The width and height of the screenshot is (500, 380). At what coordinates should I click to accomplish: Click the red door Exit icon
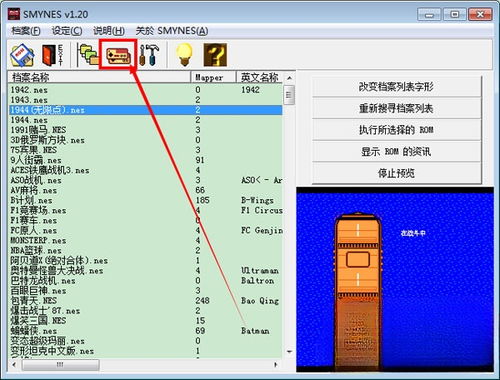pos(52,55)
